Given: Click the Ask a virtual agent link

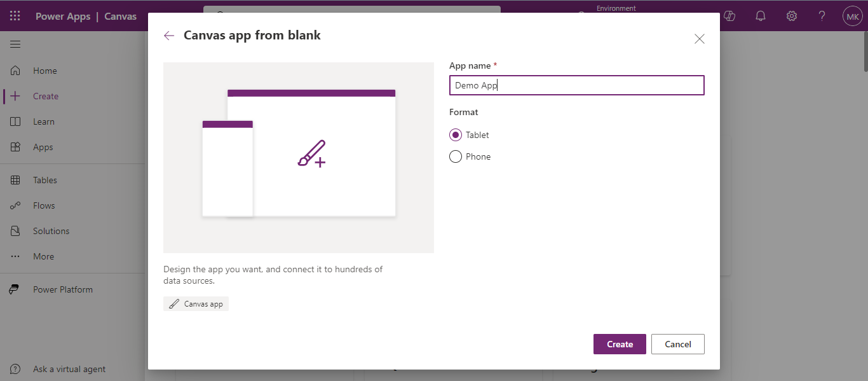Looking at the screenshot, I should (69, 369).
